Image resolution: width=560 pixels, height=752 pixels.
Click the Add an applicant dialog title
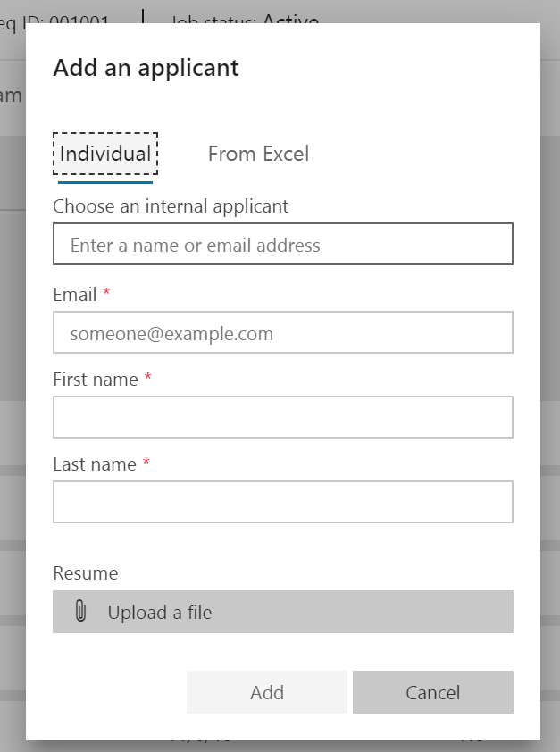pos(146,67)
